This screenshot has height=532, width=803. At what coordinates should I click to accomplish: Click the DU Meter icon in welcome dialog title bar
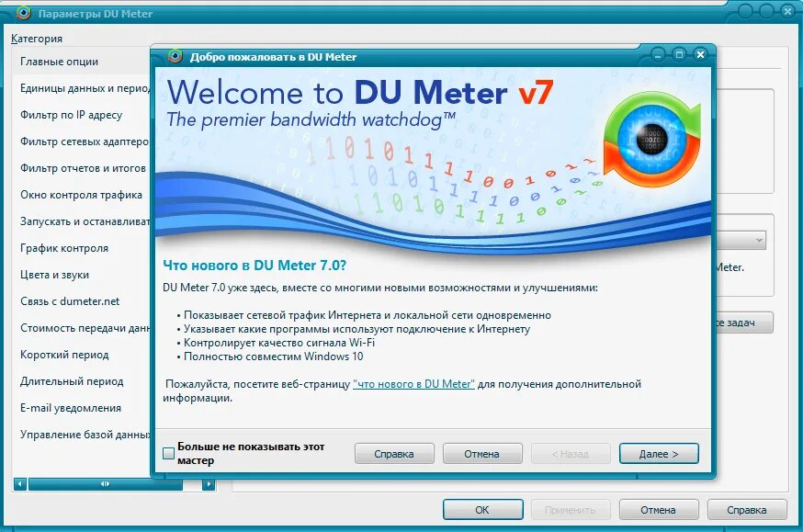[x=175, y=56]
